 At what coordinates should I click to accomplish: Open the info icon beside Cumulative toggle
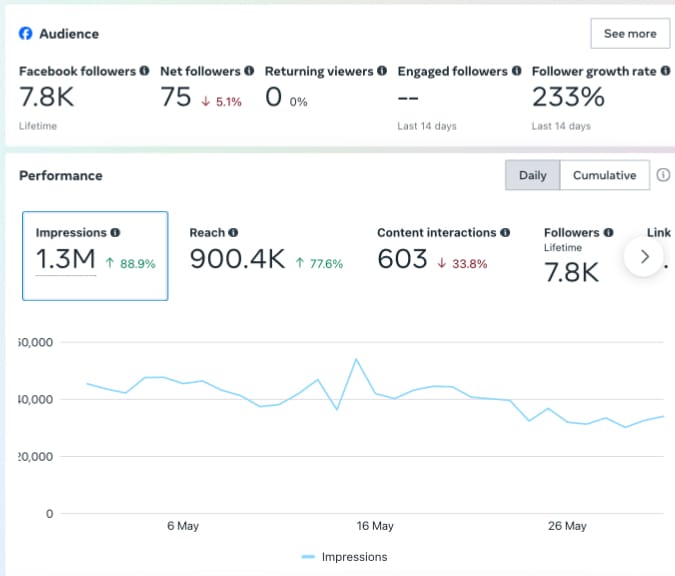click(x=663, y=175)
